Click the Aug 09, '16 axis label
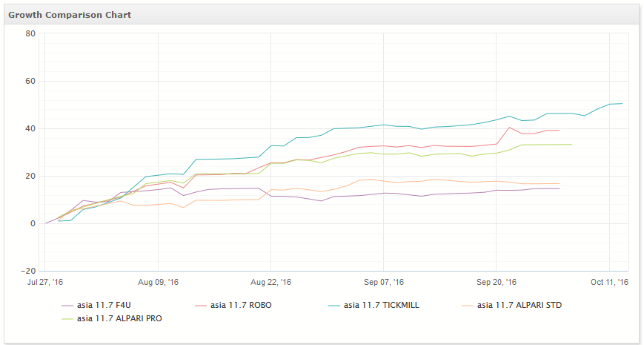Viewport: 644px width, 345px height. point(158,282)
